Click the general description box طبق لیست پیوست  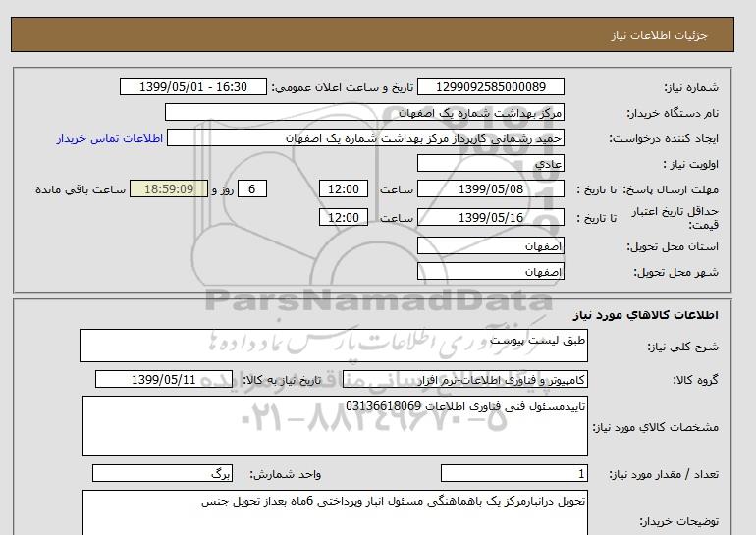[x=334, y=346]
